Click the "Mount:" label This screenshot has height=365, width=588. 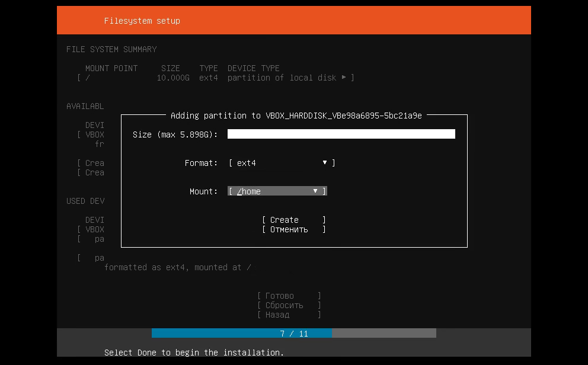click(203, 191)
